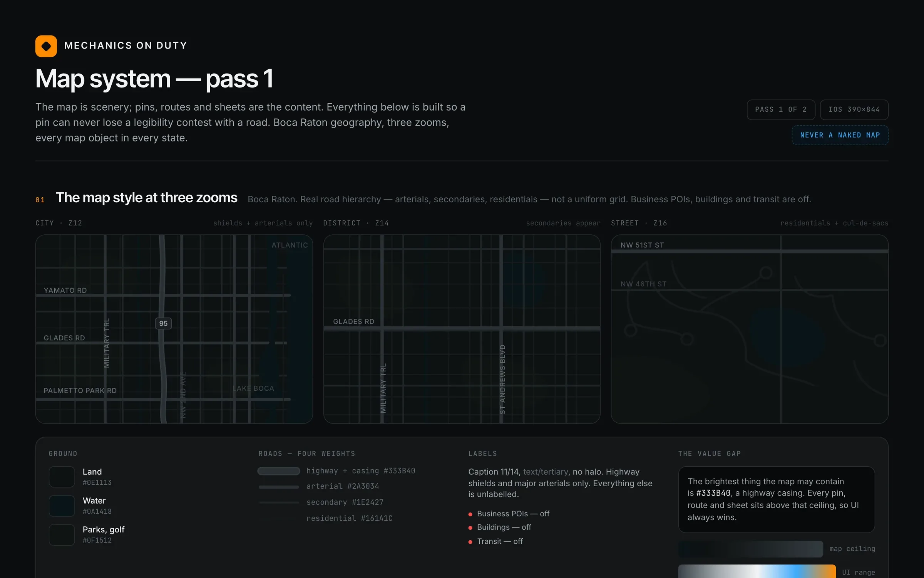Click the NEVER A NAKED MAP tag

(840, 135)
